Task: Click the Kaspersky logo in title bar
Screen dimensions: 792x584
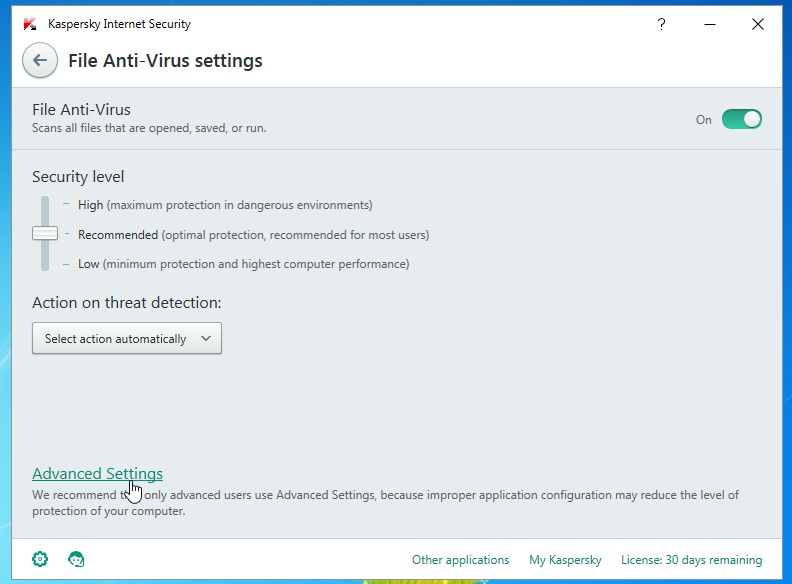Action: pyautogui.click(x=31, y=23)
